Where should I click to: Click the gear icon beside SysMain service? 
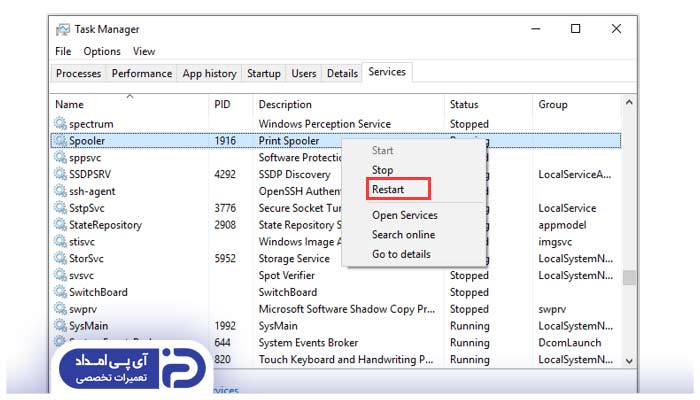[60, 325]
